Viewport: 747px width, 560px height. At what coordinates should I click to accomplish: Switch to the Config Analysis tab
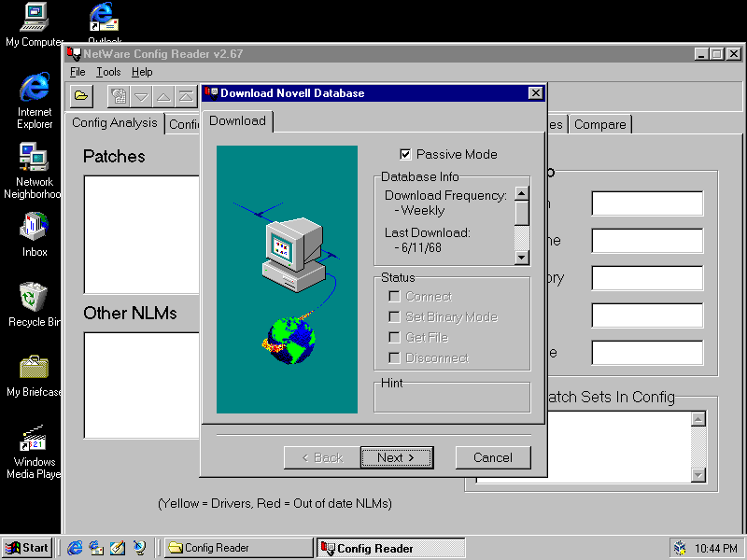coord(114,123)
